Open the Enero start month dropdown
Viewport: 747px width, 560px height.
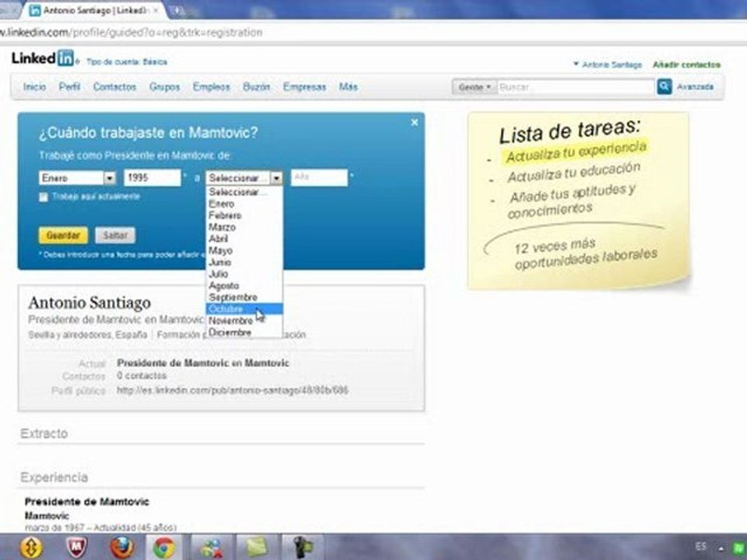(77, 178)
